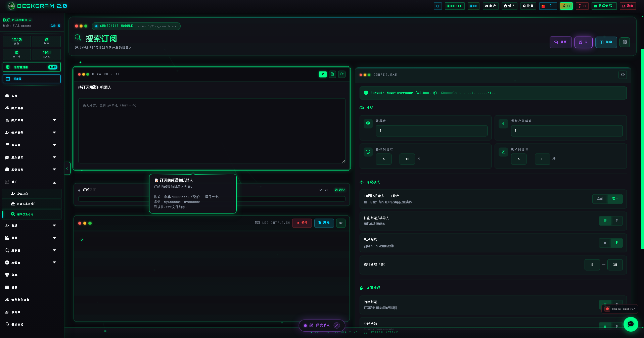Set 打乱频道/机器人 shuffle to 是

click(617, 221)
